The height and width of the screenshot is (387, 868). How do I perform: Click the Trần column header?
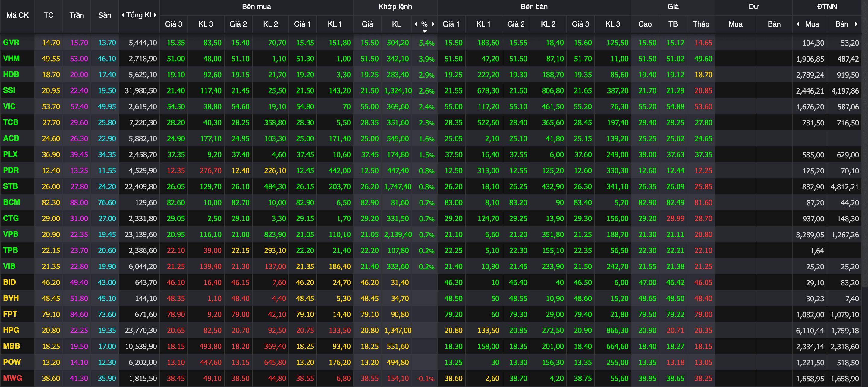[x=77, y=15]
